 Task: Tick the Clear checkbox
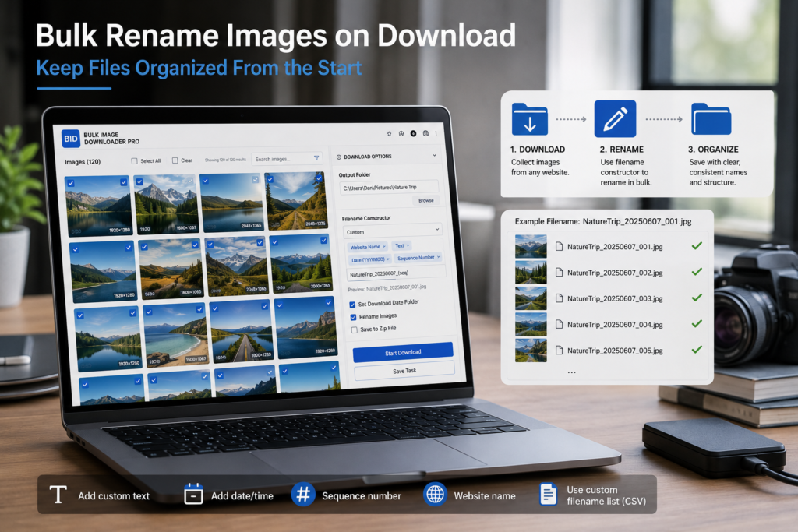(175, 160)
